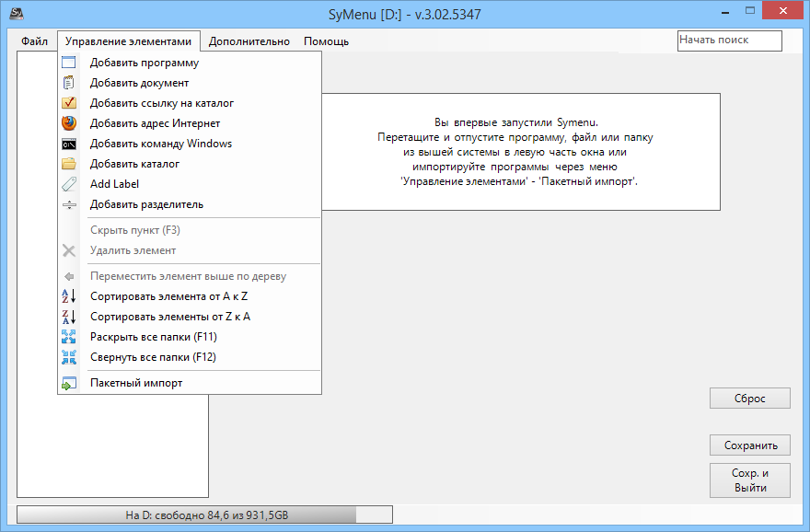
Task: Select Свернуть все папки (F12)
Action: pyautogui.click(x=190, y=357)
